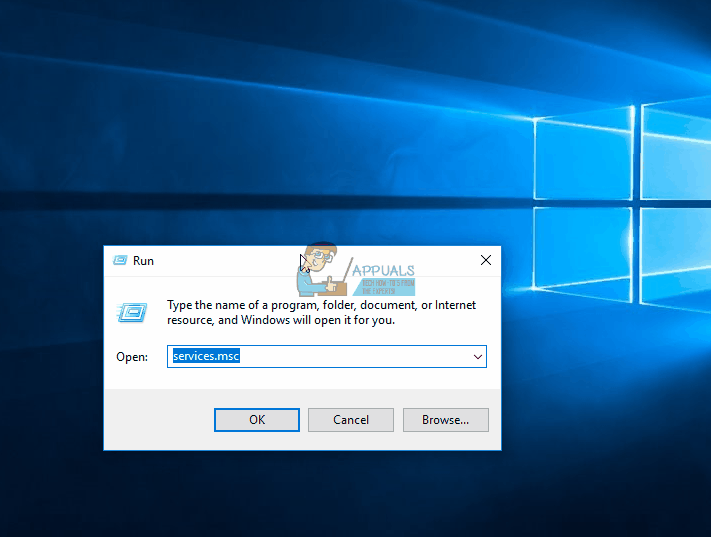
Task: Expand the Open command history dropdown arrow
Action: pyautogui.click(x=477, y=357)
